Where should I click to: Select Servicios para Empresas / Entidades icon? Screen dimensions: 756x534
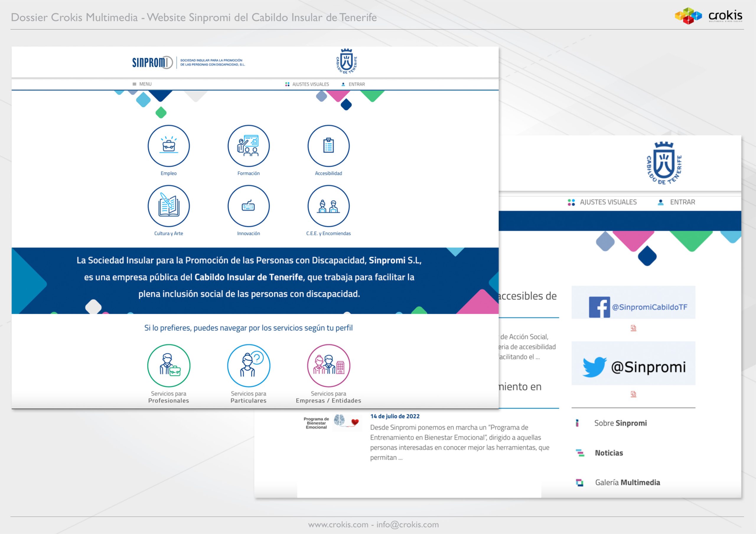(x=328, y=366)
